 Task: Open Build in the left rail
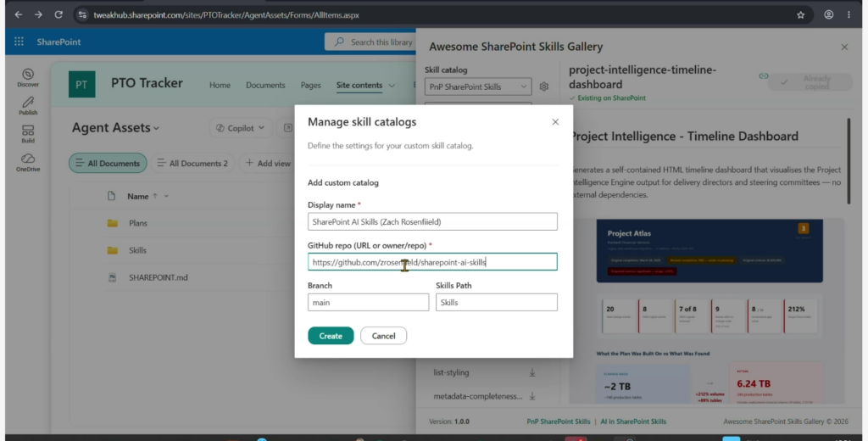coord(28,134)
